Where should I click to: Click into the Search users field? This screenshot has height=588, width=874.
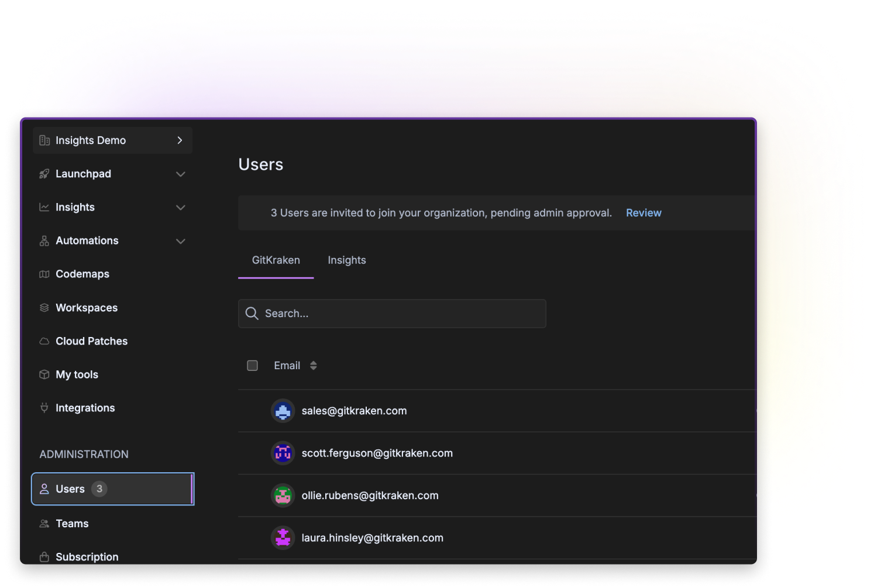(x=392, y=314)
